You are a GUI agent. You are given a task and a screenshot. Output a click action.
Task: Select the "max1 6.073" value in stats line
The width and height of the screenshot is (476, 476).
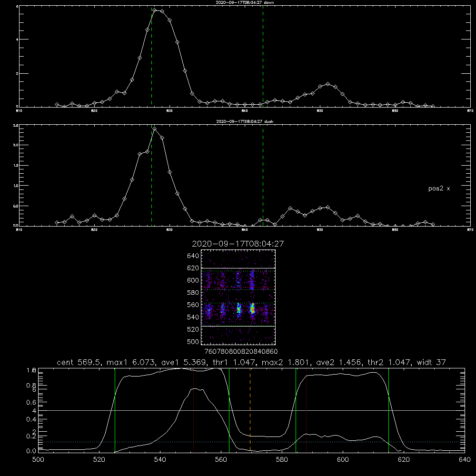pyautogui.click(x=130, y=362)
